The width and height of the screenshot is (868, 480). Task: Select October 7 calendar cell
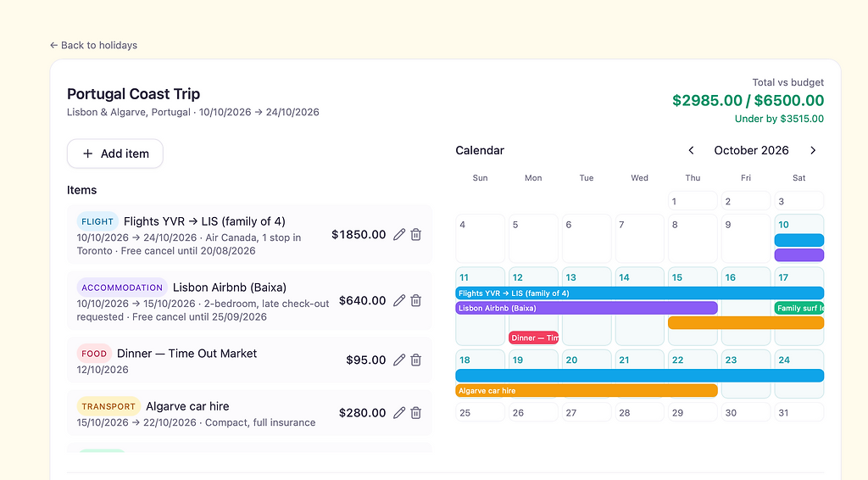639,238
